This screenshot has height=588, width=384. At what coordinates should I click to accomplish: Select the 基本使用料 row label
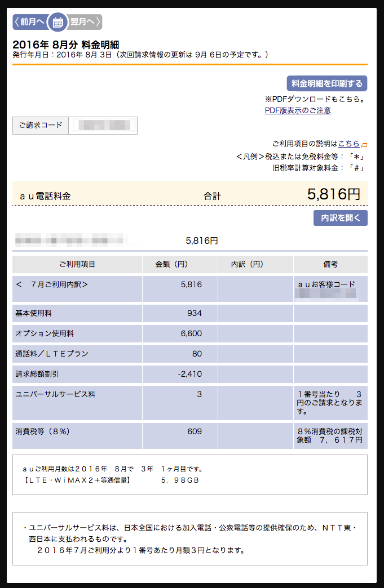(34, 313)
